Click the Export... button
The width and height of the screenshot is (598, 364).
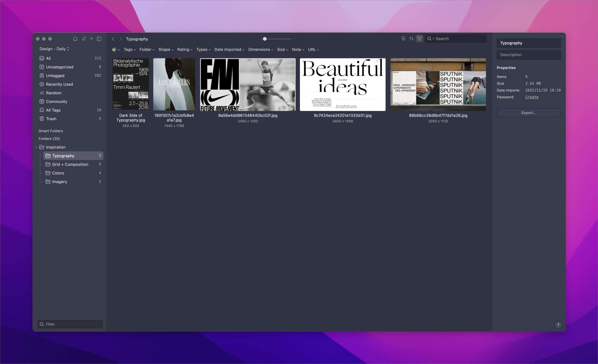(x=529, y=113)
